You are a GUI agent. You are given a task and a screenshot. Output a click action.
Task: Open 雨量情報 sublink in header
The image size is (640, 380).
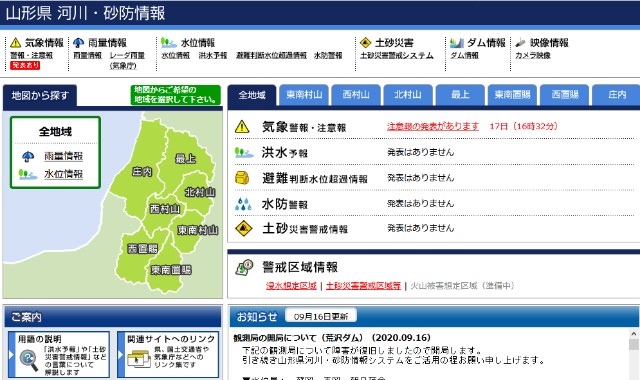tap(87, 56)
